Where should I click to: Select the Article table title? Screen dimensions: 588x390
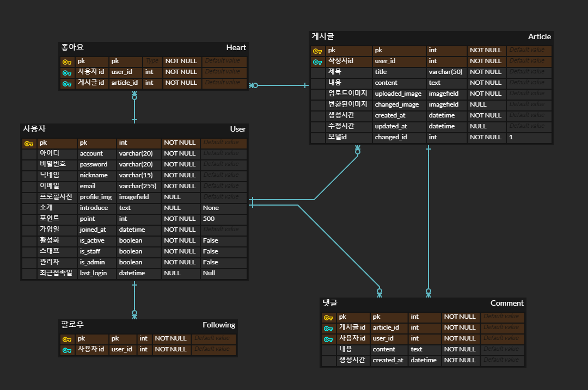(x=539, y=36)
